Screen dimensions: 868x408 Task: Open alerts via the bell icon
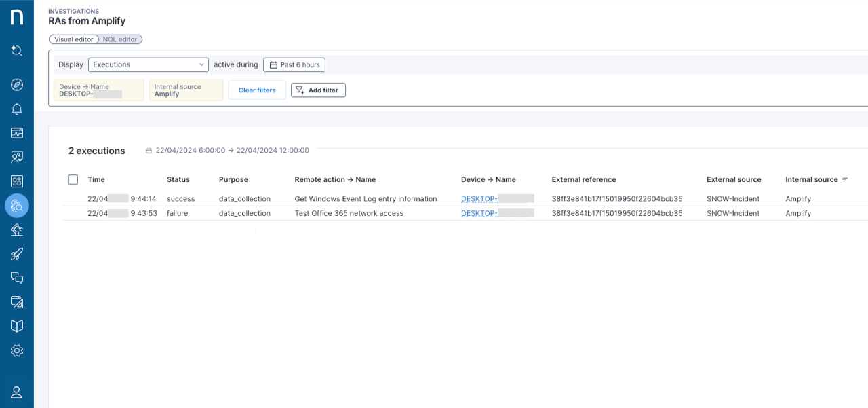click(16, 109)
